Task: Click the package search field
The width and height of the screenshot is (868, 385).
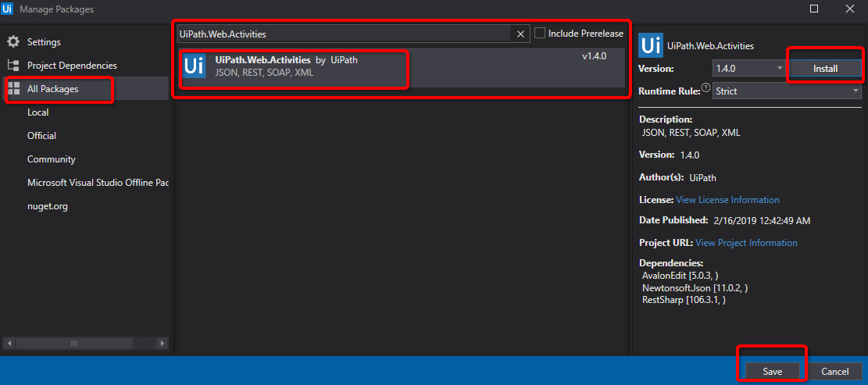Action: 344,34
